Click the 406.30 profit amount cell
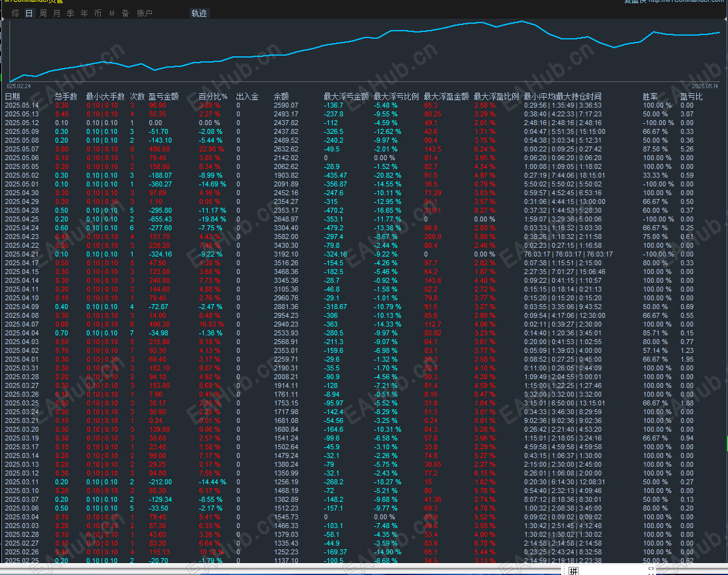This screenshot has width=728, height=575. (159, 324)
